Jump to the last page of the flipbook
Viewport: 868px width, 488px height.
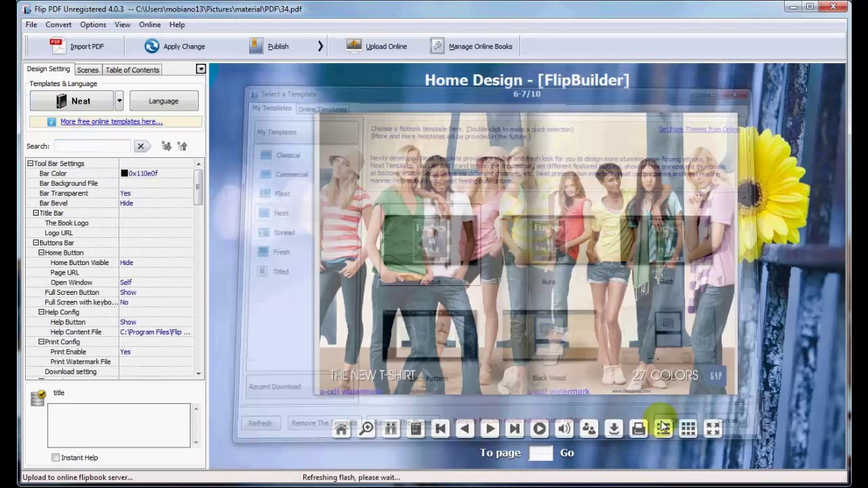point(515,428)
